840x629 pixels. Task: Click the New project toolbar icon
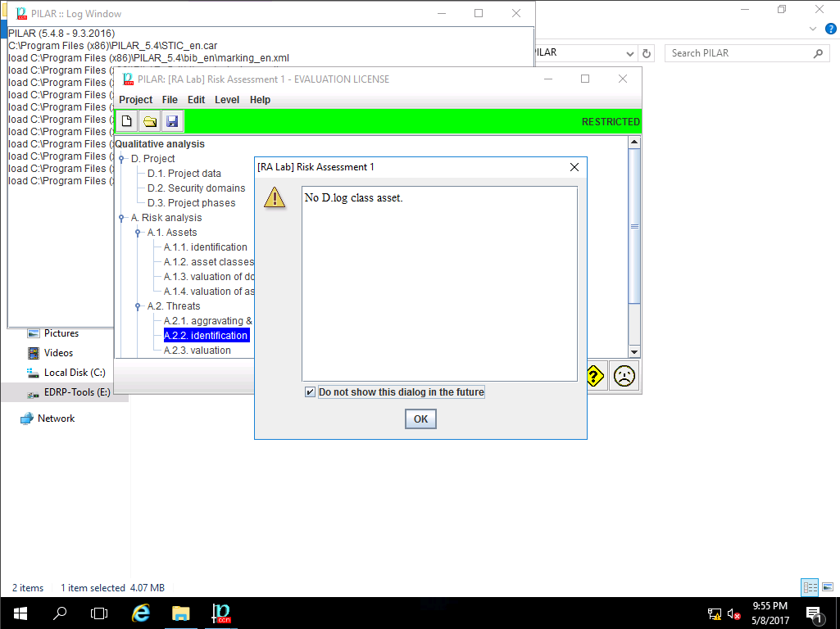point(127,121)
